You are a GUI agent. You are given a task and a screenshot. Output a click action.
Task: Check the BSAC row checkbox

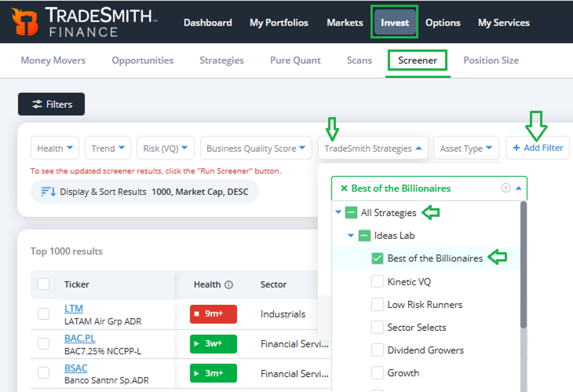44,373
